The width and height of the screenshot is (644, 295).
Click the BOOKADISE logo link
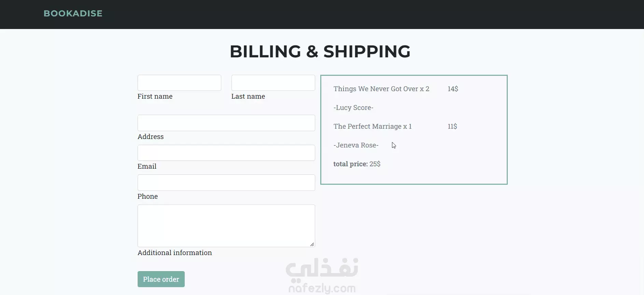(73, 13)
